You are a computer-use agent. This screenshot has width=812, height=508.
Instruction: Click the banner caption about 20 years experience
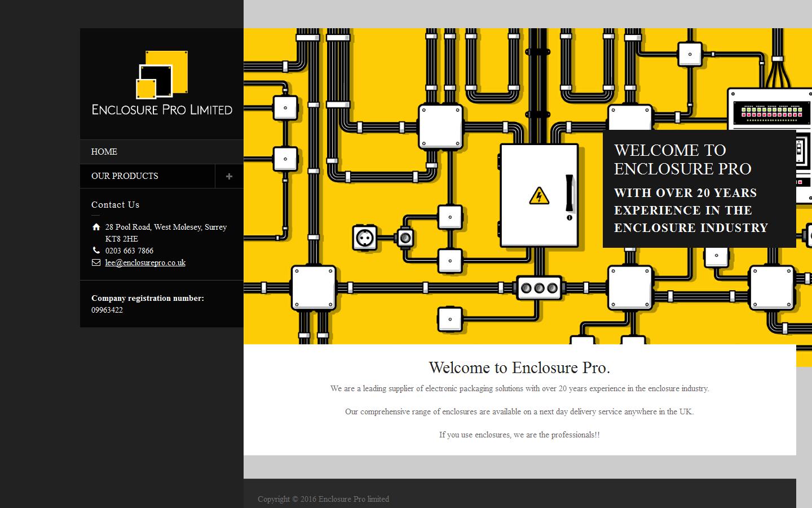691,210
